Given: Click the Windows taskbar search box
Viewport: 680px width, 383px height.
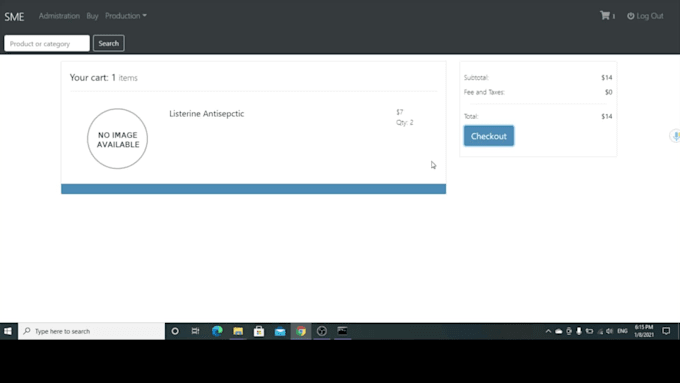Looking at the screenshot, I should (x=92, y=331).
